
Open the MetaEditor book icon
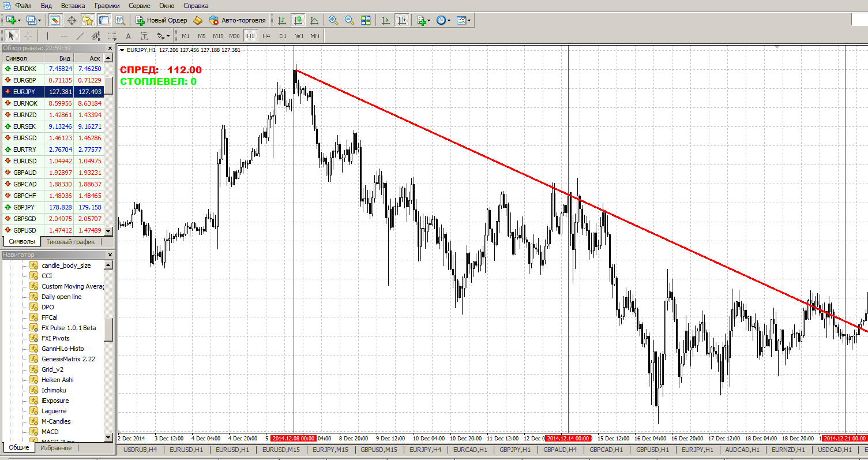tap(198, 20)
